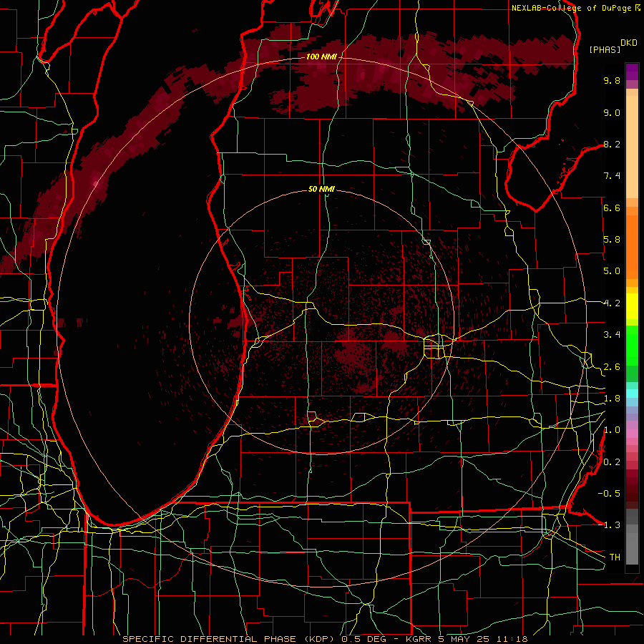Click the 0.2 scale value
Screen dimensions: 644x644
coord(612,462)
